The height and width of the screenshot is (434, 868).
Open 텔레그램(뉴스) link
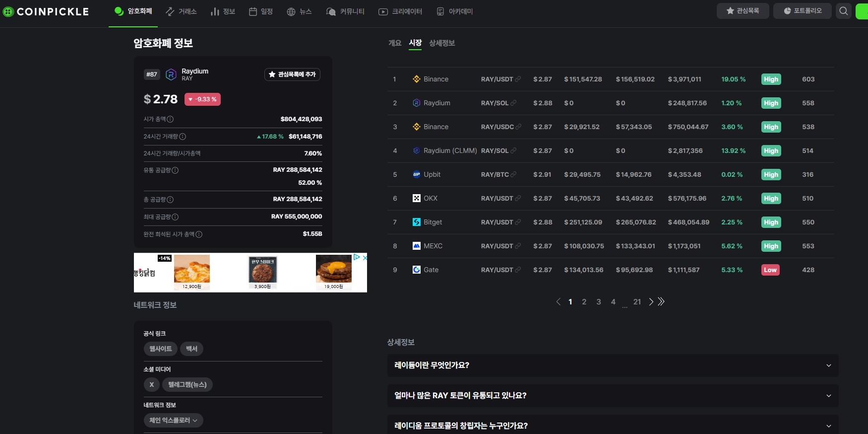pos(187,384)
